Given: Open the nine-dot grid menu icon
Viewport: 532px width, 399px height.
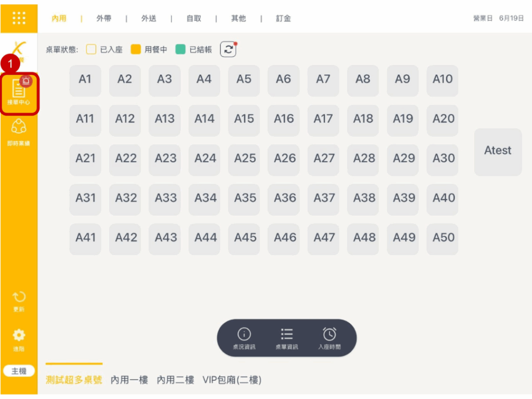Looking at the screenshot, I should coord(19,18).
